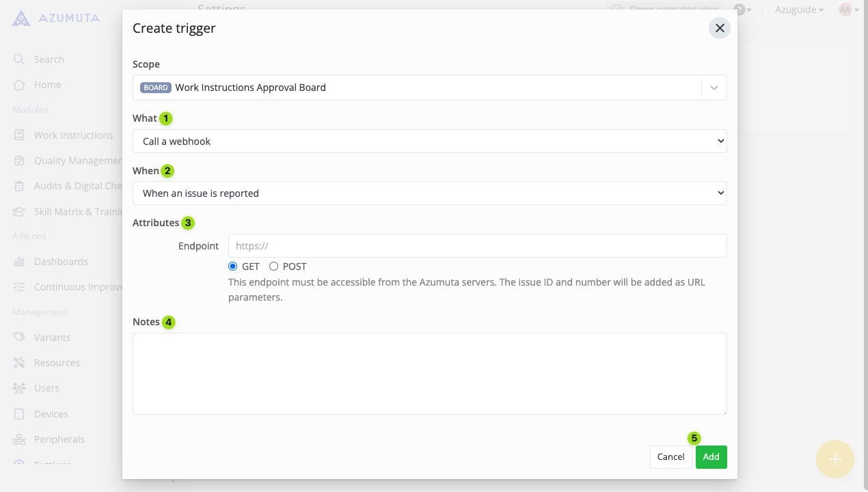Viewport: 868px width, 492px height.
Task: Open the 'Call a webhook' What dropdown
Action: [x=429, y=141]
